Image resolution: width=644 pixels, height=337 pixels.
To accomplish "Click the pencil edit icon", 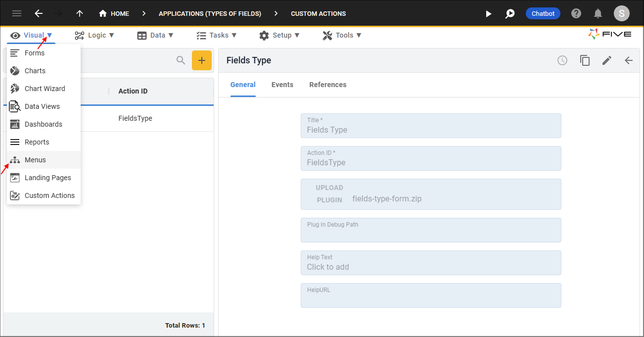I will [x=607, y=60].
